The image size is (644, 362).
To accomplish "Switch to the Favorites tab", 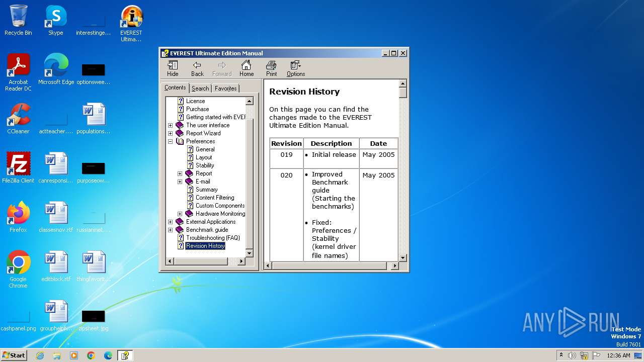I will point(225,88).
